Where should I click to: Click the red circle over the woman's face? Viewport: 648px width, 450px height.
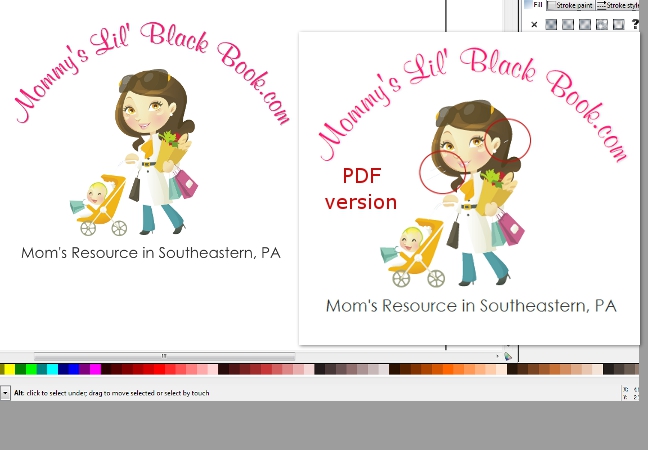point(508,140)
